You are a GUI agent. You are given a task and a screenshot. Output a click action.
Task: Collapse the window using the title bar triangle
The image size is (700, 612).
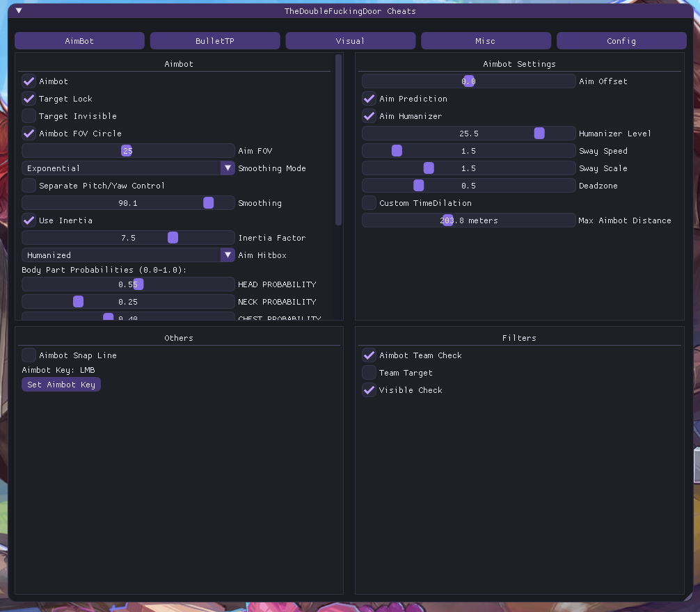pyautogui.click(x=19, y=11)
